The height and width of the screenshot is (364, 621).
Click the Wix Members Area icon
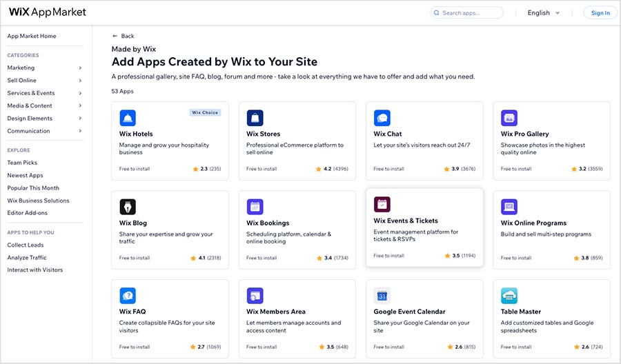(x=255, y=296)
